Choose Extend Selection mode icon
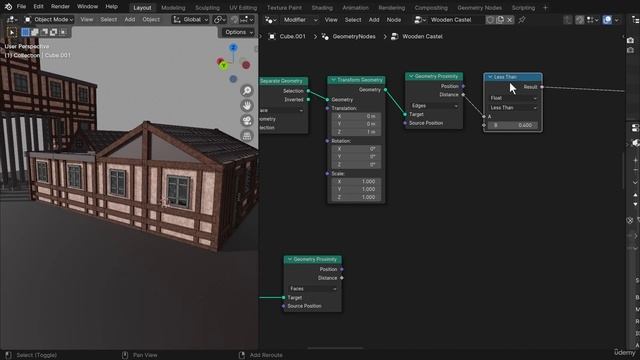This screenshot has height=360, width=640. click(x=35, y=32)
